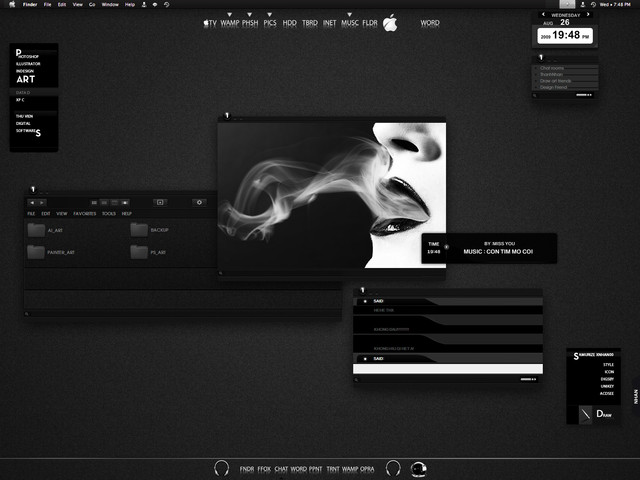Open the AI_ART folder
The image size is (640, 480).
[x=38, y=230]
